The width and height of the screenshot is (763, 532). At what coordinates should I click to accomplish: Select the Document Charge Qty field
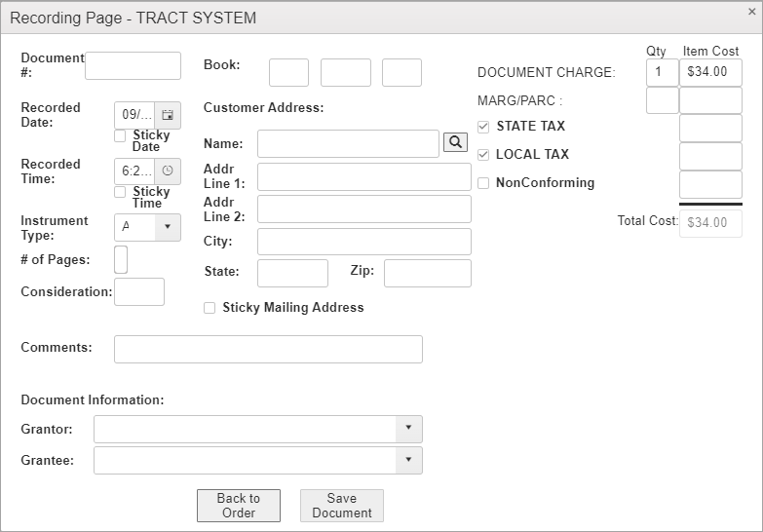click(x=662, y=72)
